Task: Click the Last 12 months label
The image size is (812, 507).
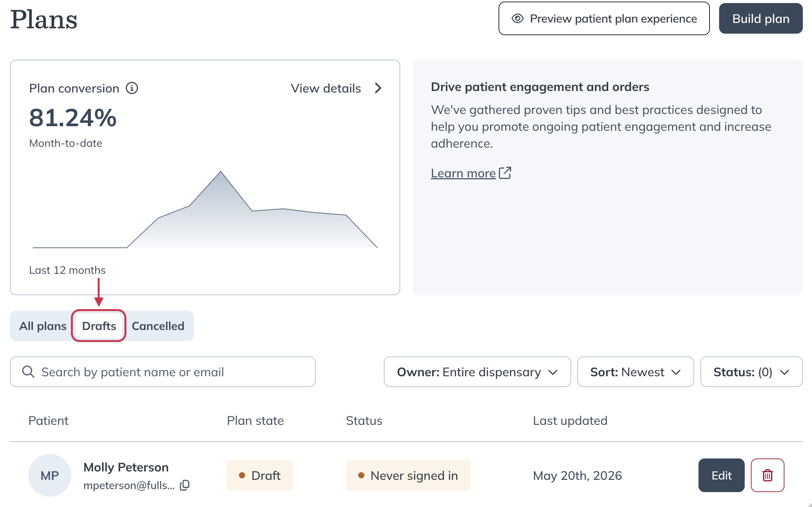Action: [x=67, y=270]
